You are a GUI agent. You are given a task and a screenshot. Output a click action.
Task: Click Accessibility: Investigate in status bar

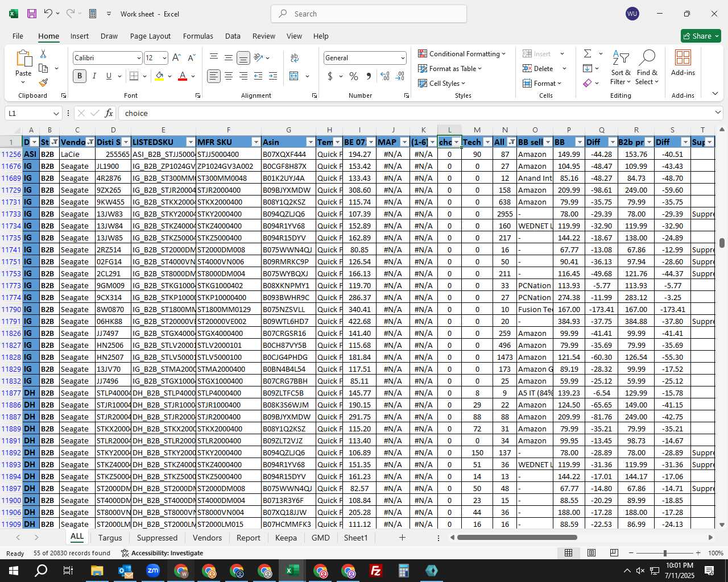(162, 553)
